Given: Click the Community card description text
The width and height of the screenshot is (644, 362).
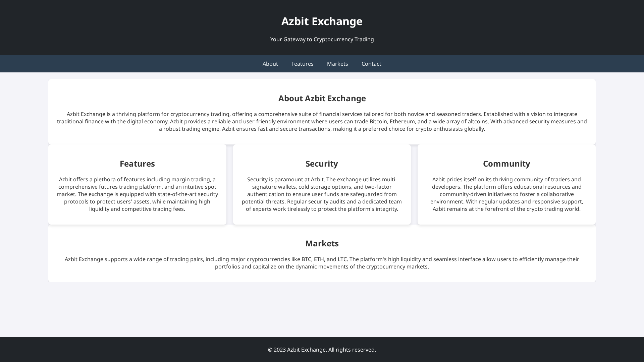Looking at the screenshot, I should click(x=506, y=194).
